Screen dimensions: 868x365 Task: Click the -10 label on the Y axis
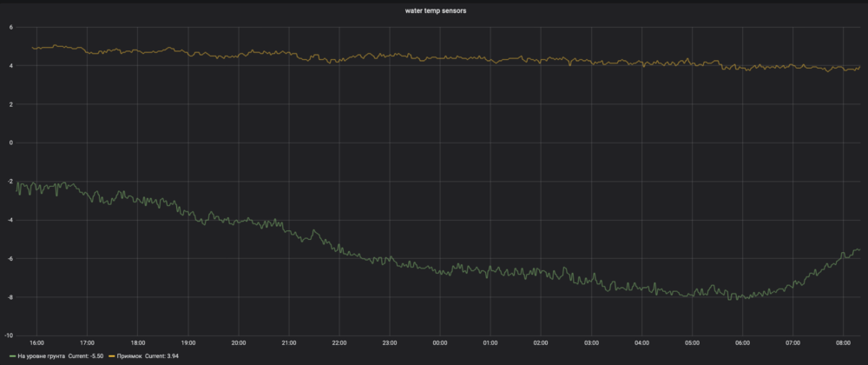click(9, 336)
